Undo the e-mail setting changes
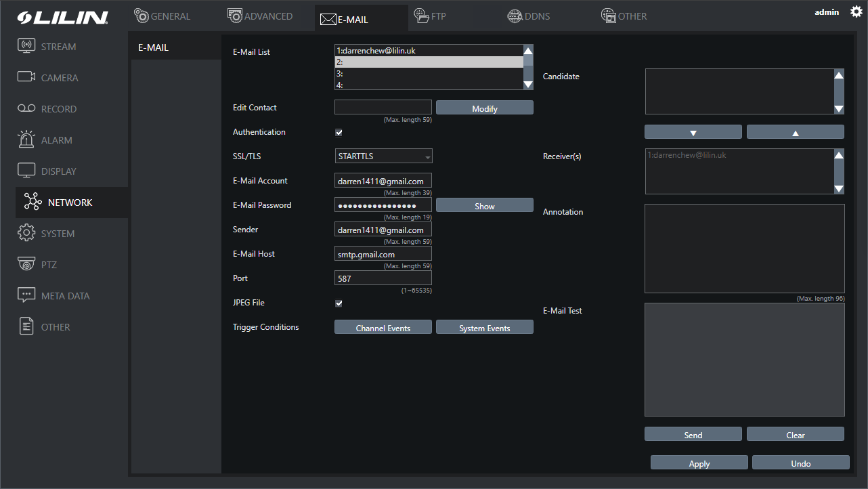868x489 pixels. [x=801, y=463]
